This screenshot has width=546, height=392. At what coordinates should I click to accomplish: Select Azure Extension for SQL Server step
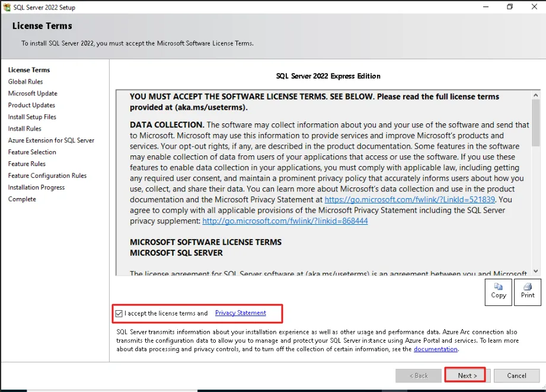point(51,141)
